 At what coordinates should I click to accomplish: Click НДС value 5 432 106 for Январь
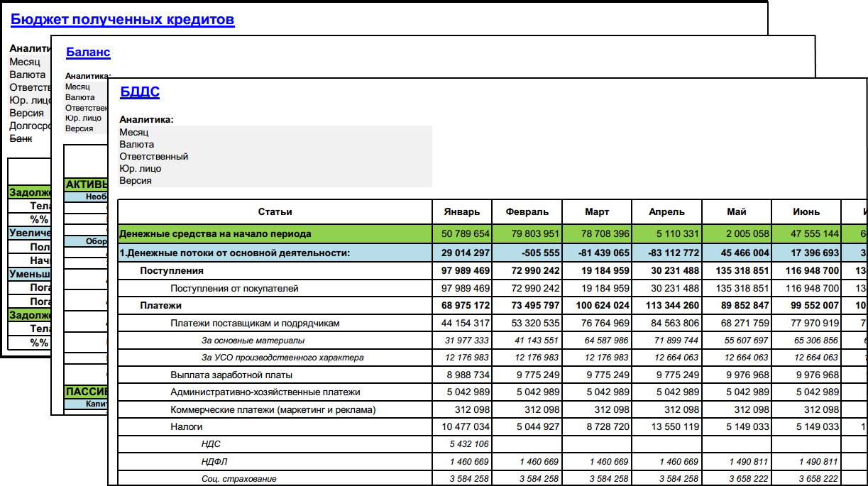click(470, 444)
